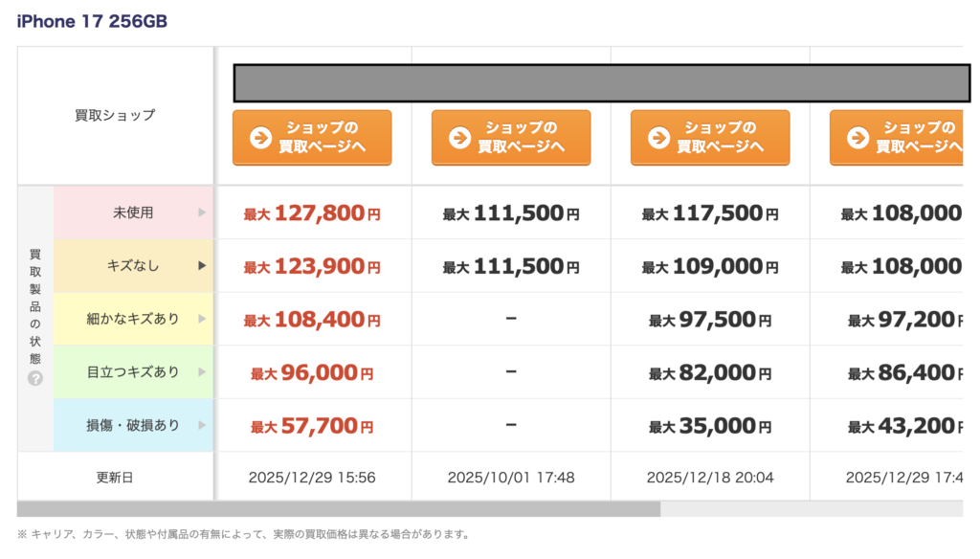Click the iPhone 17 256GB heading
This screenshot has width=980, height=559.
pyautogui.click(x=92, y=21)
